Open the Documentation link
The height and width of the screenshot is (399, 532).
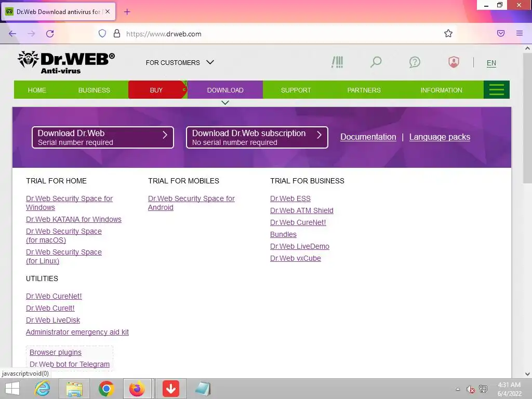pyautogui.click(x=368, y=137)
